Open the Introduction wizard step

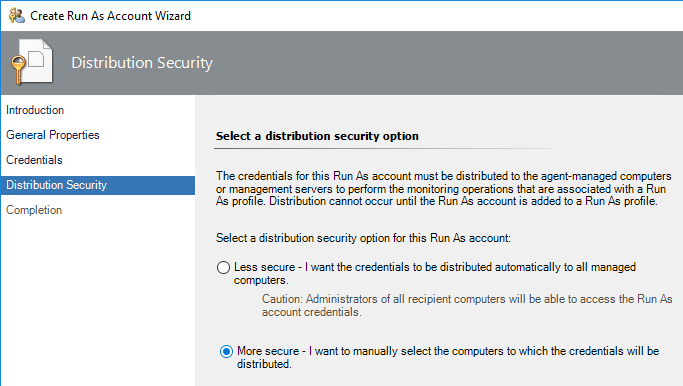point(35,110)
